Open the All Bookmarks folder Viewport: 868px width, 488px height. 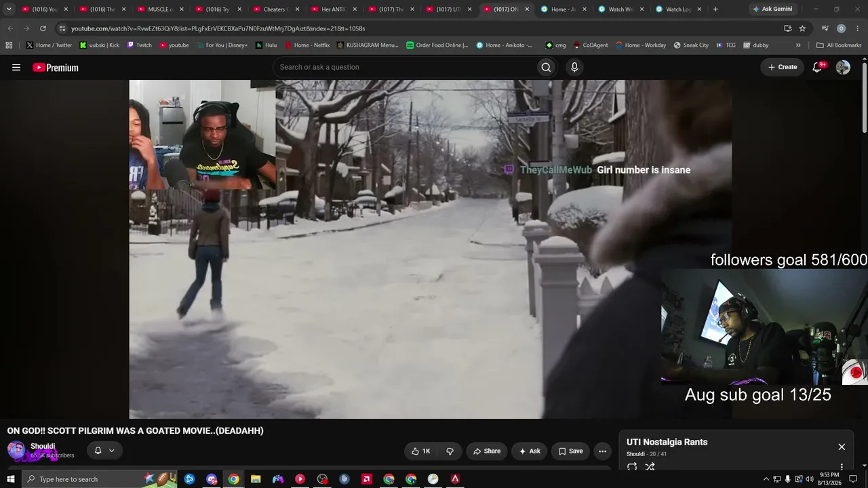pyautogui.click(x=839, y=45)
